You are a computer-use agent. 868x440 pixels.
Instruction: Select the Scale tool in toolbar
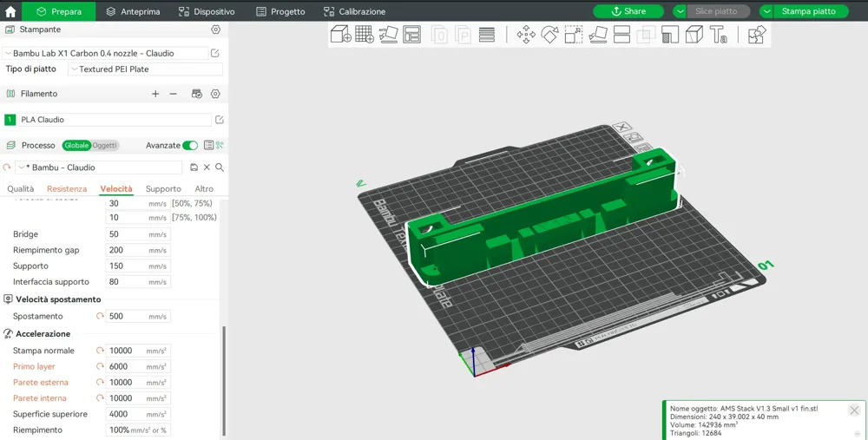tap(574, 35)
